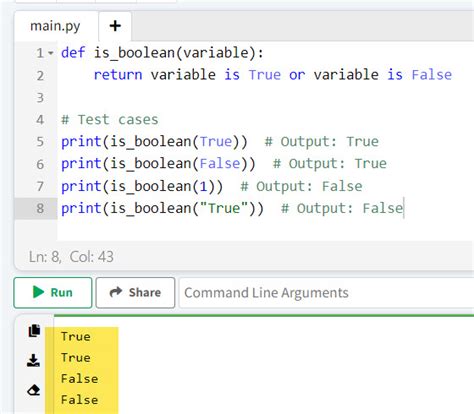Click the first True line in output
Viewport: 474px width, 414px height.
(76, 336)
